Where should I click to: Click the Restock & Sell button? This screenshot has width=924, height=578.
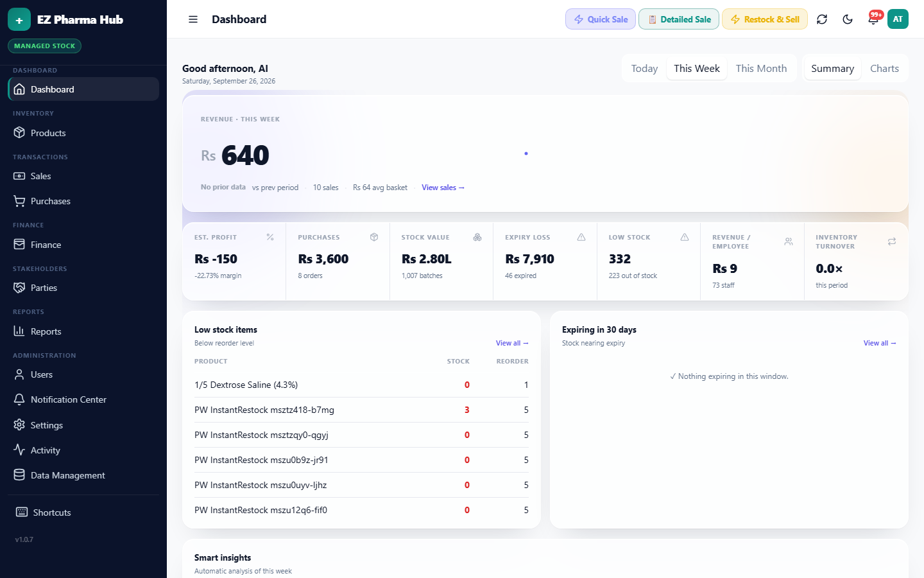(x=765, y=19)
